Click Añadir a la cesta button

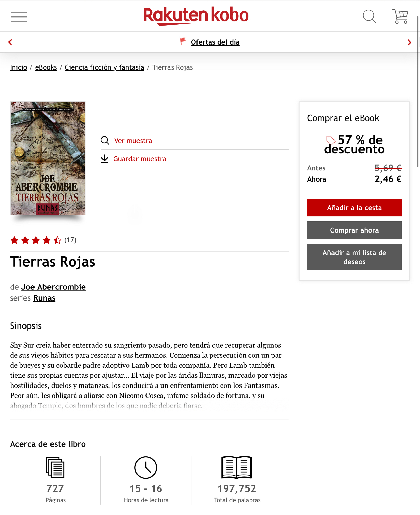point(354,208)
